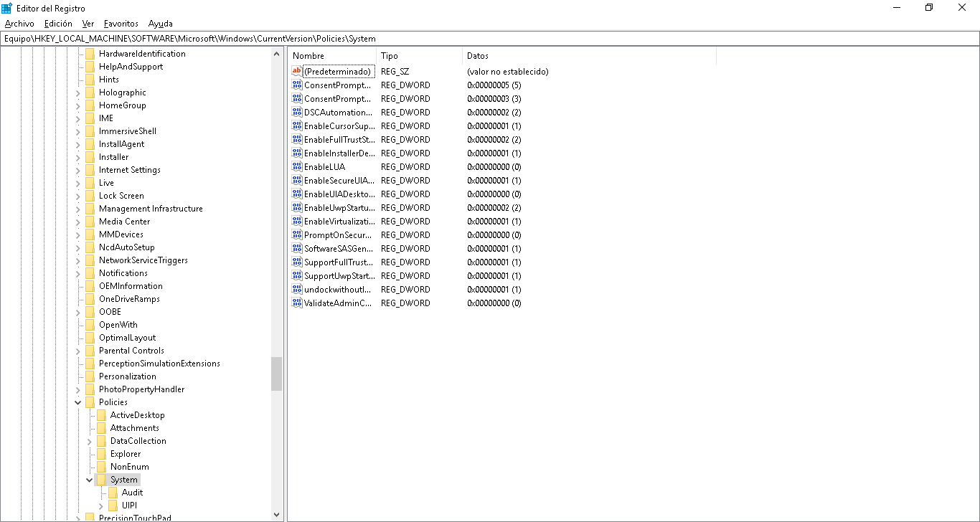Sort values by the Nombre column header

[x=332, y=56]
